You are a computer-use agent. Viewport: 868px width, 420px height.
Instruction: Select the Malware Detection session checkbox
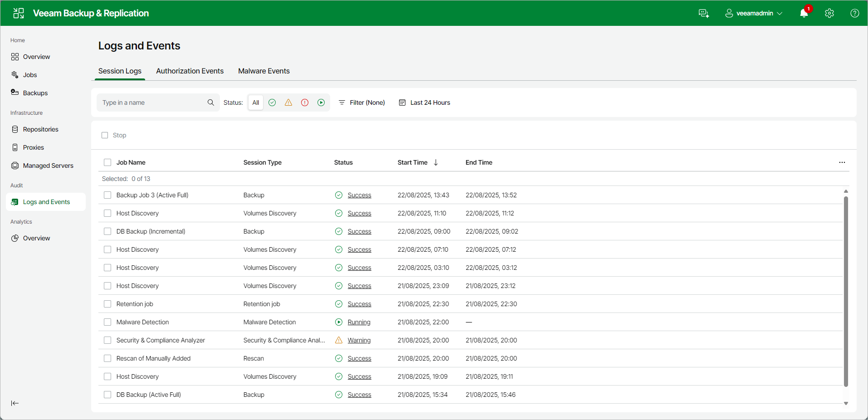click(107, 322)
